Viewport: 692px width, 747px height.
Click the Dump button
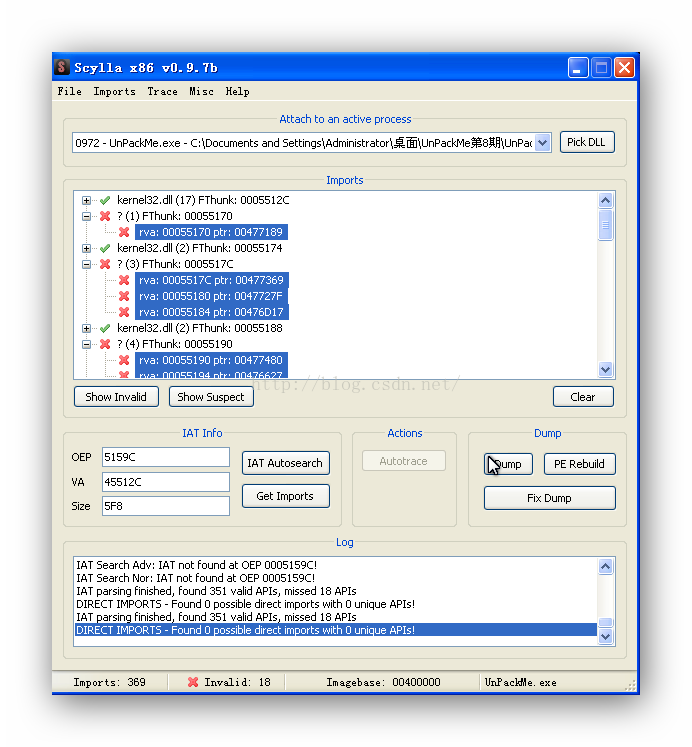(x=508, y=464)
